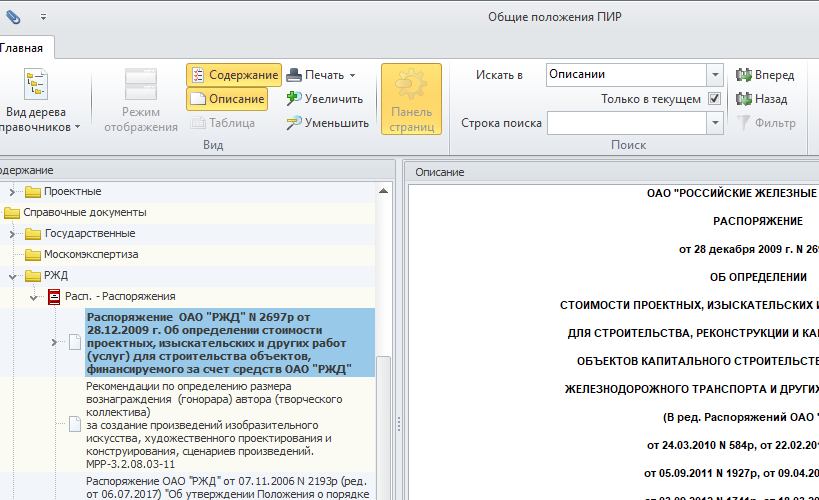Search forward with Вперед
Viewport: 819px width, 500px height.
(x=765, y=75)
